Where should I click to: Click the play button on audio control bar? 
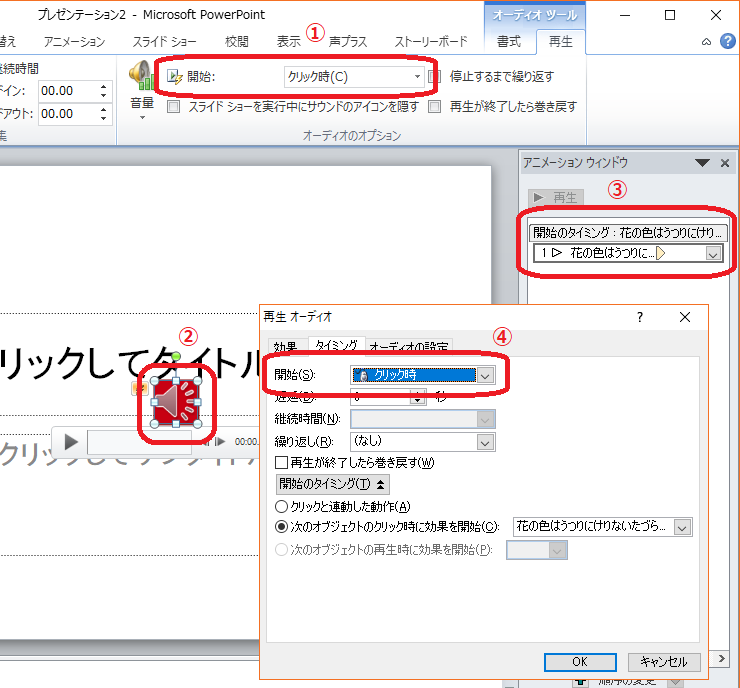click(71, 442)
